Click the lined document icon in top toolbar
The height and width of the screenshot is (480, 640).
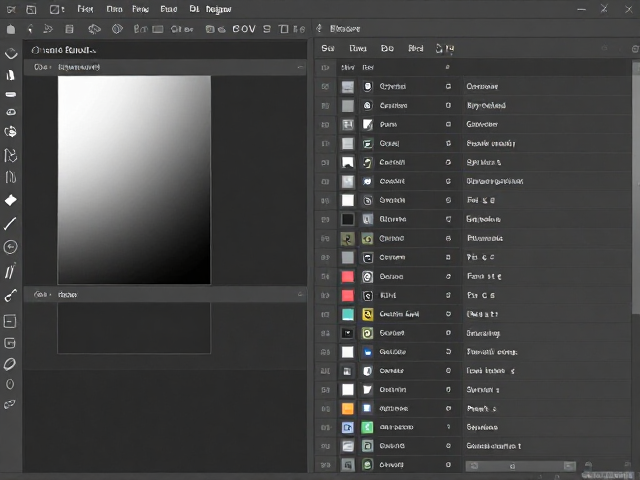tap(69, 29)
